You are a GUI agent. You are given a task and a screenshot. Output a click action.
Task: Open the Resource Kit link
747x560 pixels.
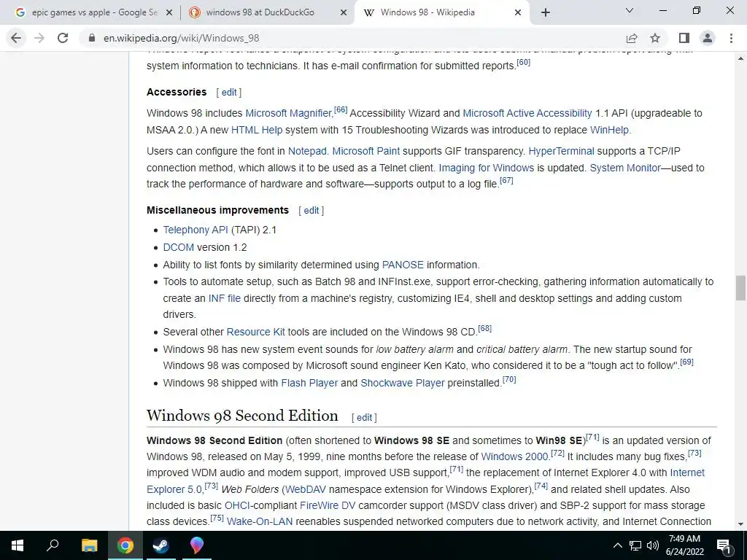(255, 332)
